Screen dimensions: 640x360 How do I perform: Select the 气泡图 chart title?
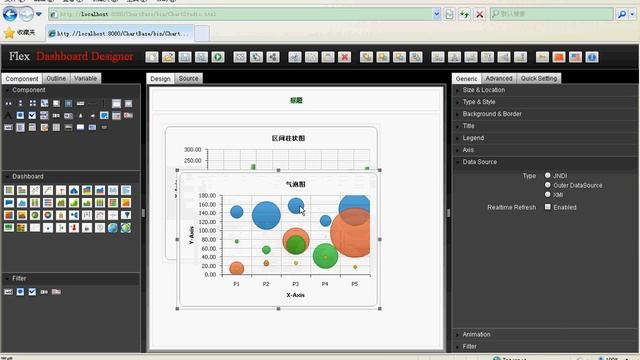(296, 184)
